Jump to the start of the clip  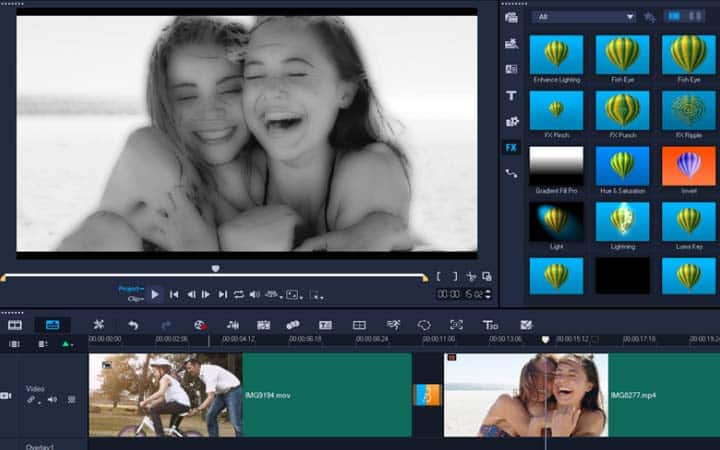(173, 294)
